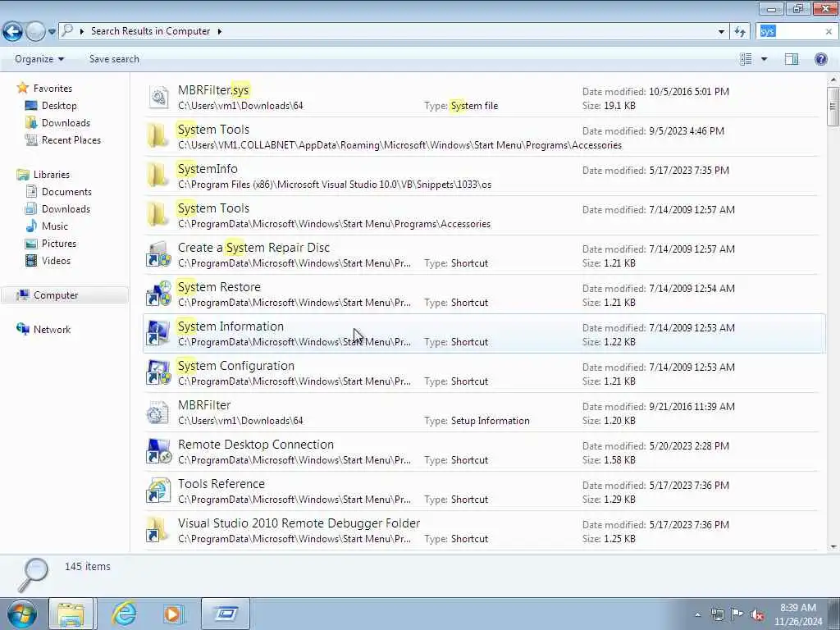Click the System Restore result title
Viewport: 840px width, 630px height.
point(219,287)
